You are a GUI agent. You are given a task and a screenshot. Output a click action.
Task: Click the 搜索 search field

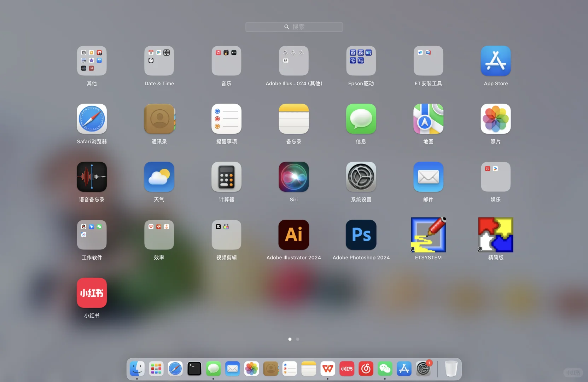[x=294, y=27]
